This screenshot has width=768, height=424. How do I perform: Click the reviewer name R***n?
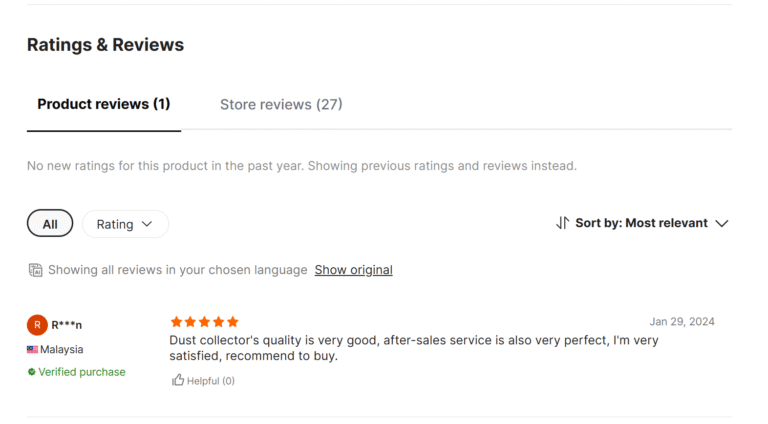(67, 325)
